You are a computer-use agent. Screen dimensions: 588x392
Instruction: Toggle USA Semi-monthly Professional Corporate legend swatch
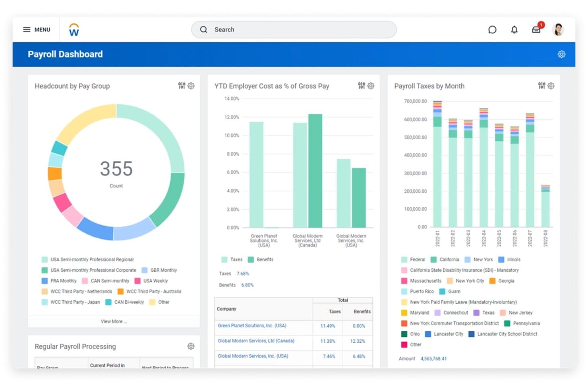pyautogui.click(x=45, y=270)
